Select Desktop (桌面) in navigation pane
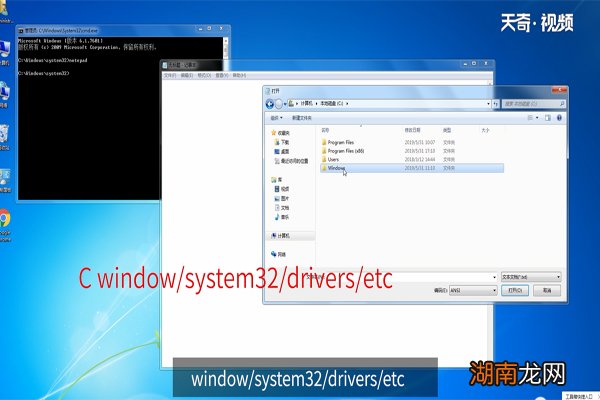Viewport: 600px width, 400px height. coord(282,152)
